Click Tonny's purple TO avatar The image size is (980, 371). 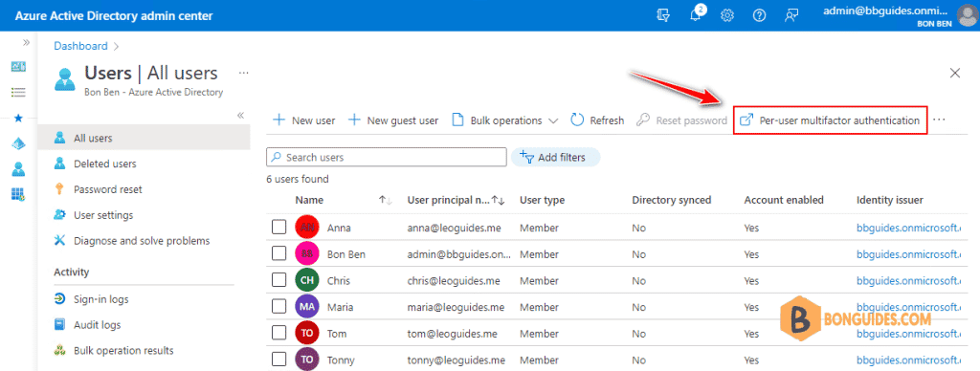pyautogui.click(x=307, y=360)
